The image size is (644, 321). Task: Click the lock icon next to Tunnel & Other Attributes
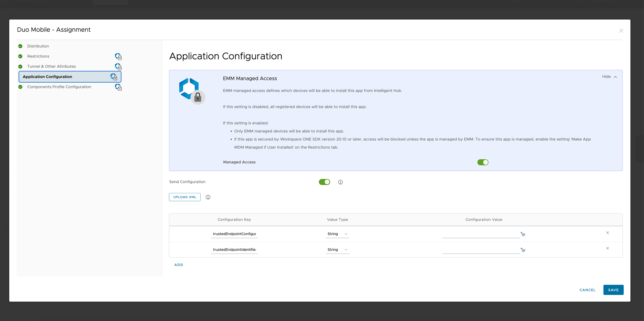click(x=118, y=66)
